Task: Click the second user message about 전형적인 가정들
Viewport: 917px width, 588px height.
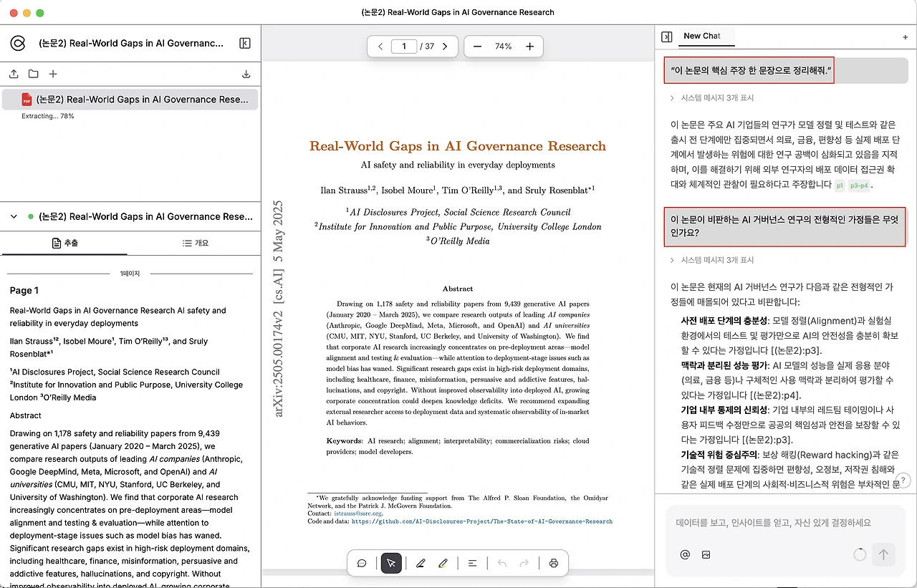Action: (x=785, y=226)
